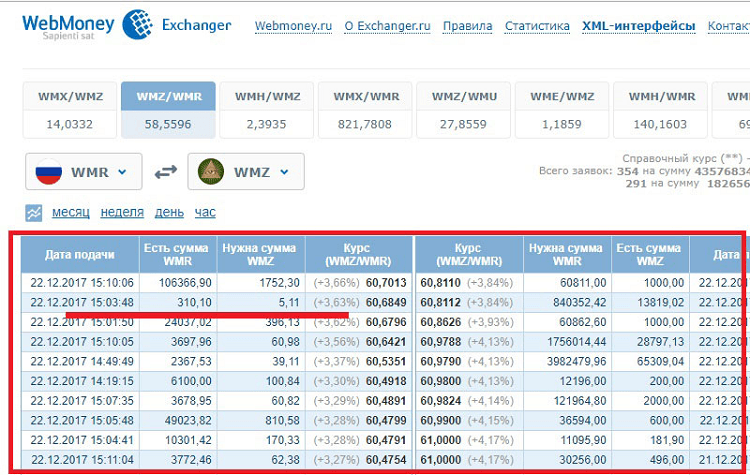
Task: Open the Статистика link
Action: click(x=537, y=26)
